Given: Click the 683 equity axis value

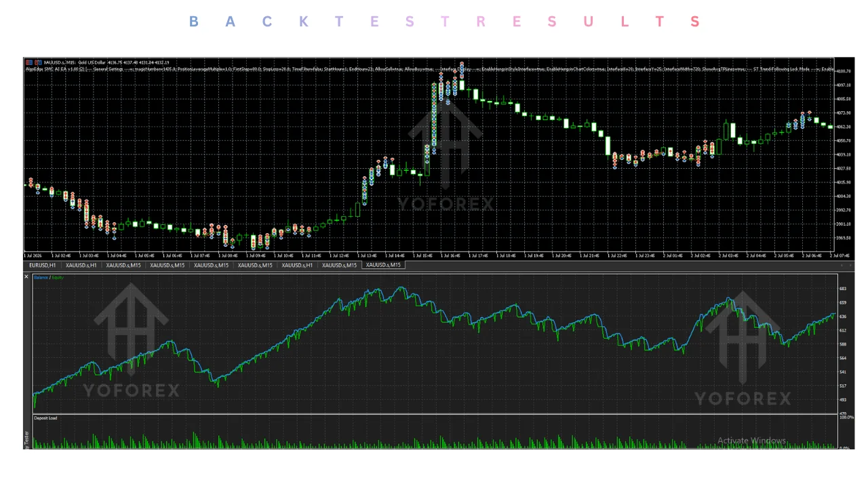Looking at the screenshot, I should coord(843,289).
